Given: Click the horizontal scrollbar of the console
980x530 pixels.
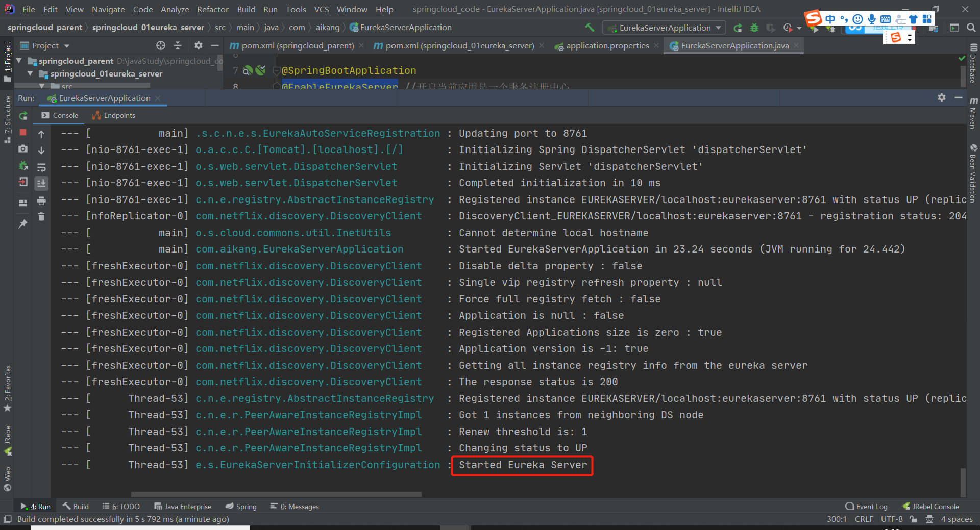Looking at the screenshot, I should click(276, 494).
